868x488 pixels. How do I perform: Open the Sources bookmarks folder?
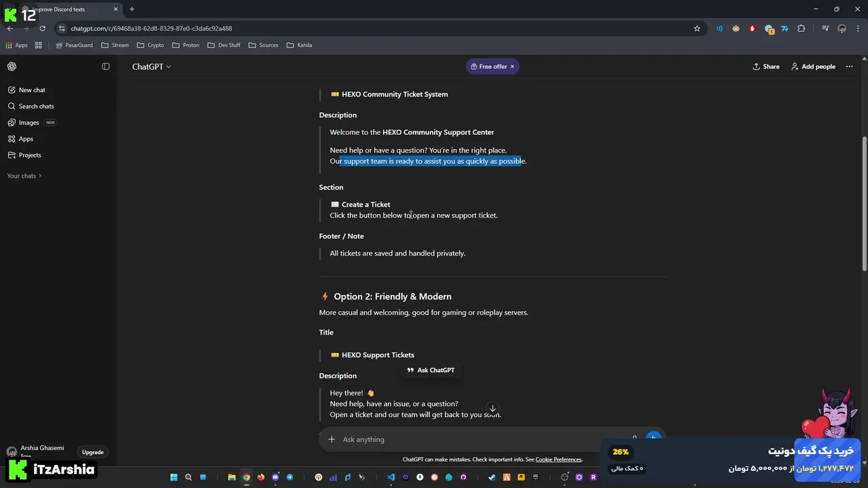(x=263, y=45)
